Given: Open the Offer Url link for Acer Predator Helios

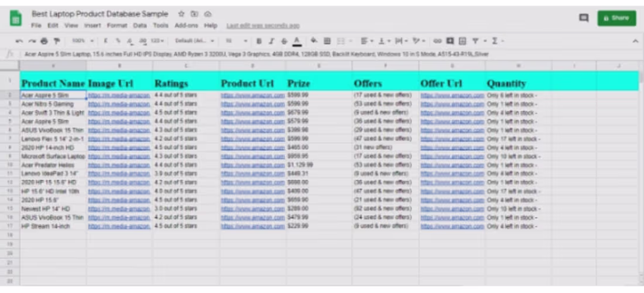Looking at the screenshot, I should point(452,166).
